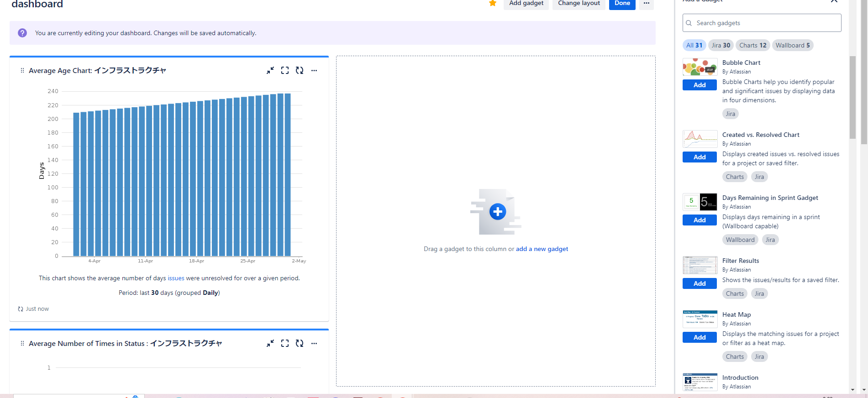Open the 'issues' link in chart description
The width and height of the screenshot is (868, 398).
tap(176, 278)
